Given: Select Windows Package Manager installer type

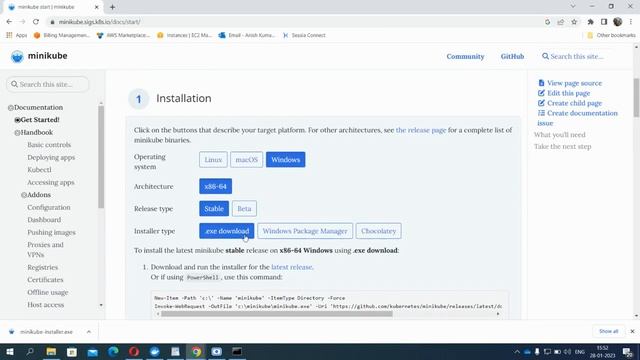Looking at the screenshot, I should (x=305, y=231).
